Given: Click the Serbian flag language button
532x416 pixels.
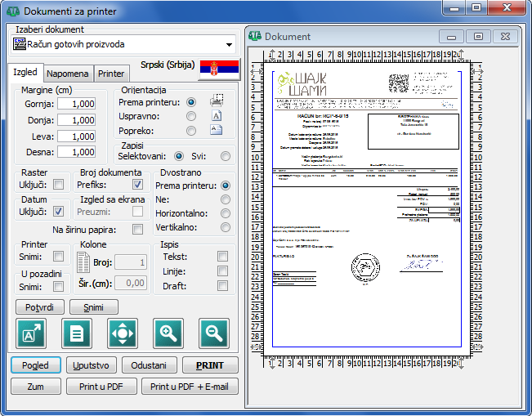Looking at the screenshot, I should (219, 69).
